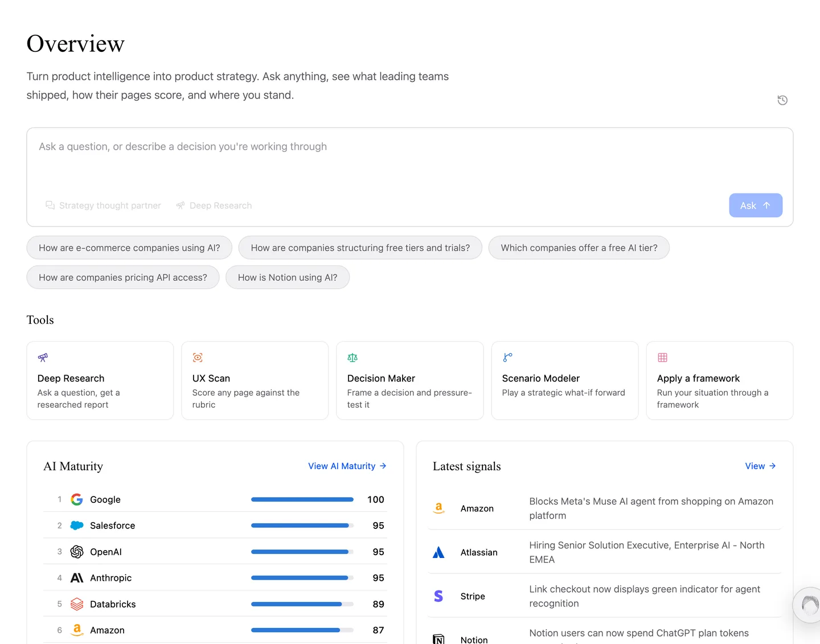Image resolution: width=820 pixels, height=644 pixels.
Task: Click the Atlassian logo icon
Action: coord(438,552)
